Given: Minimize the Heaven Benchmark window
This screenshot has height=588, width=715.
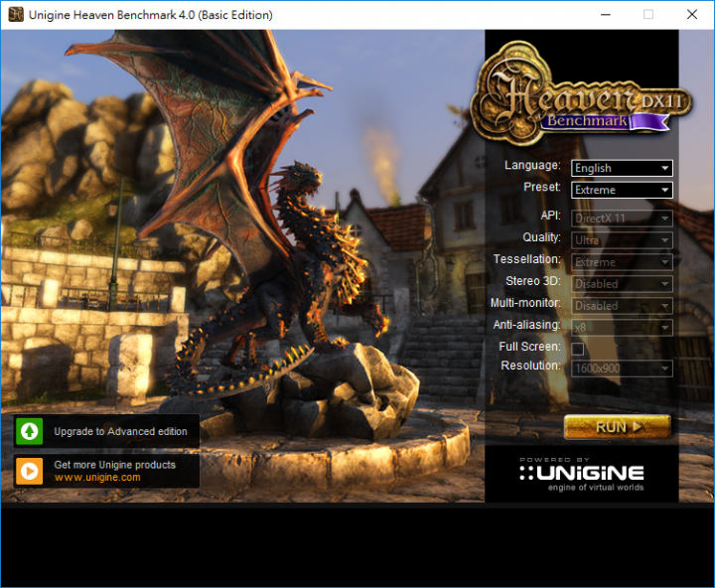Looking at the screenshot, I should point(606,15).
